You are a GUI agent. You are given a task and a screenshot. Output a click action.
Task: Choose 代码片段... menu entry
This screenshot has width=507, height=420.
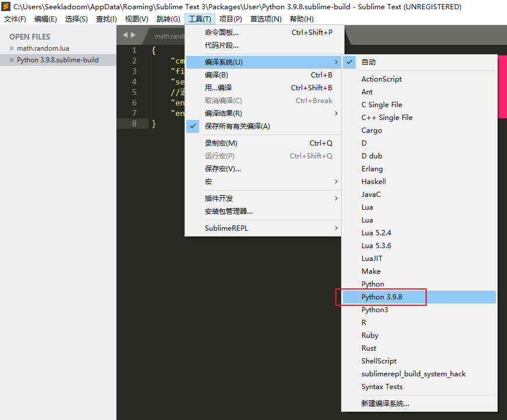point(264,45)
